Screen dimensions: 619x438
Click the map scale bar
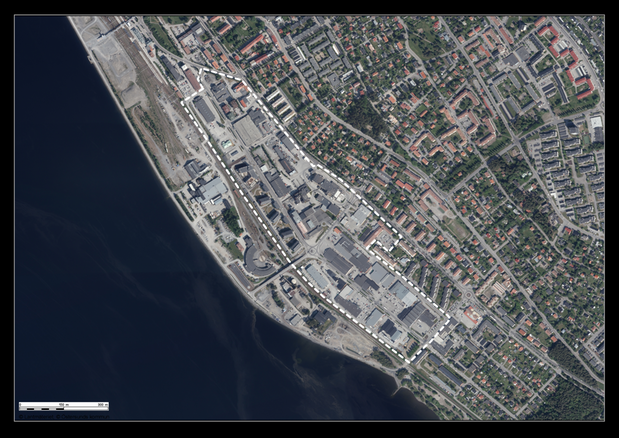pos(64,406)
